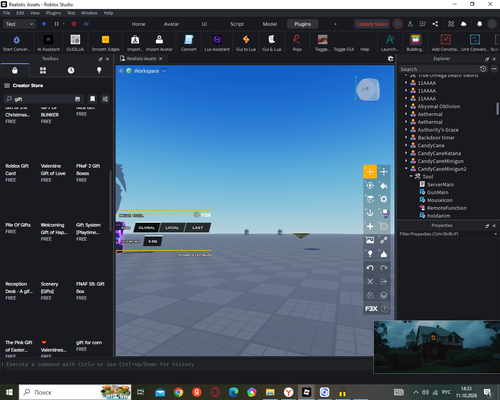500x400 pixels.
Task: Toggle the Toolbox saved bookmark filter
Action: click(x=92, y=99)
